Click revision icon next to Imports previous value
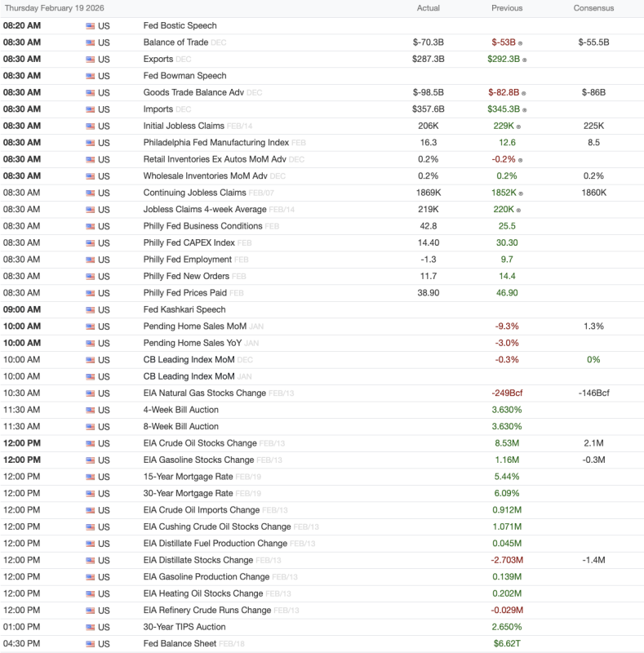The height and width of the screenshot is (653, 644). (x=525, y=109)
